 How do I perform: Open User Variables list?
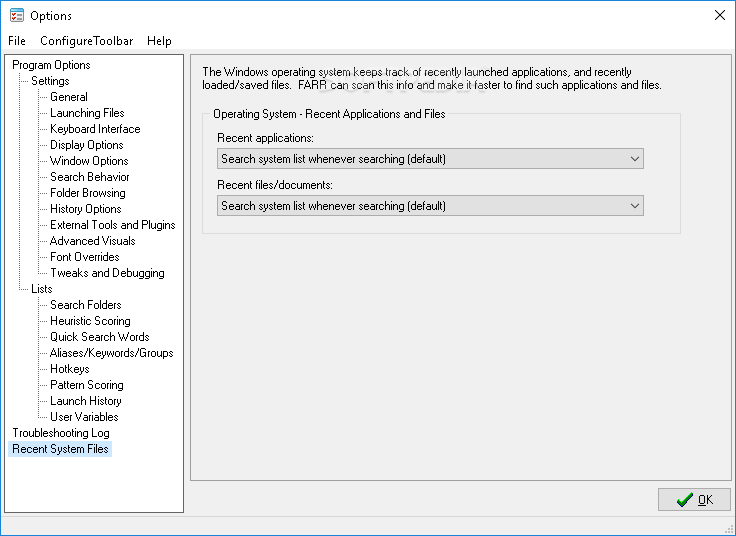(84, 416)
